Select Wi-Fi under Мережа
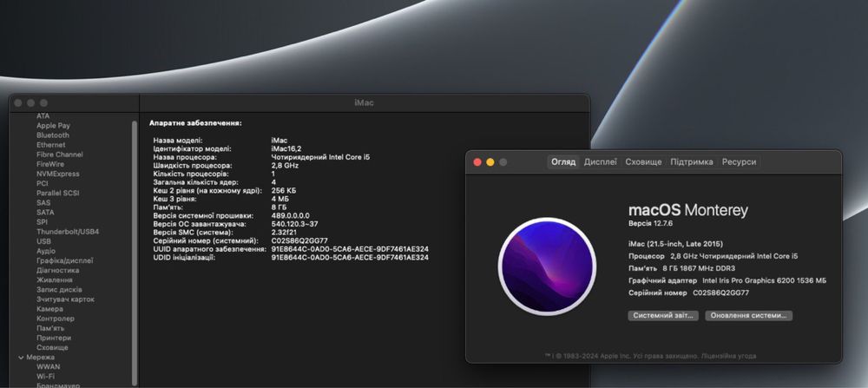The width and height of the screenshot is (868, 388). [45, 377]
